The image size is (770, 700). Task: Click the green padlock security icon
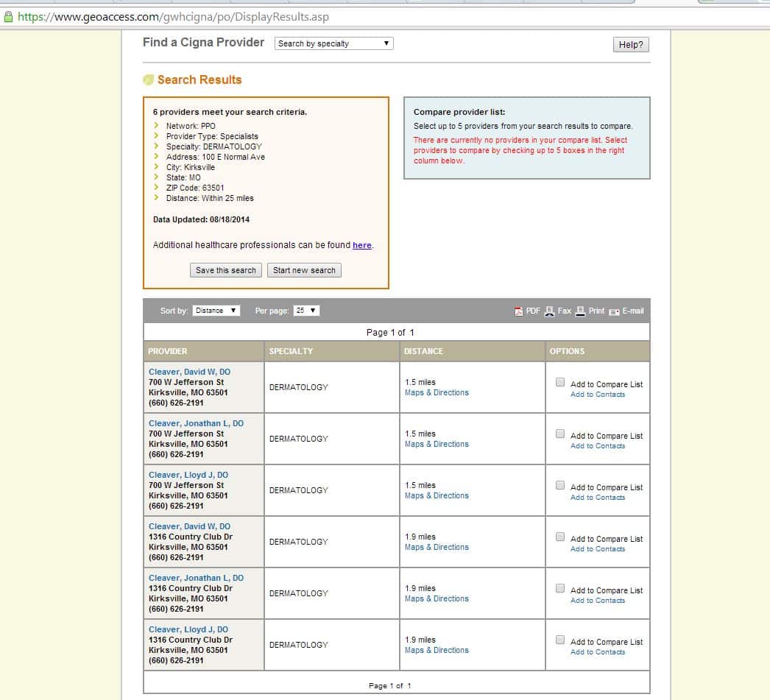pyautogui.click(x=8, y=17)
